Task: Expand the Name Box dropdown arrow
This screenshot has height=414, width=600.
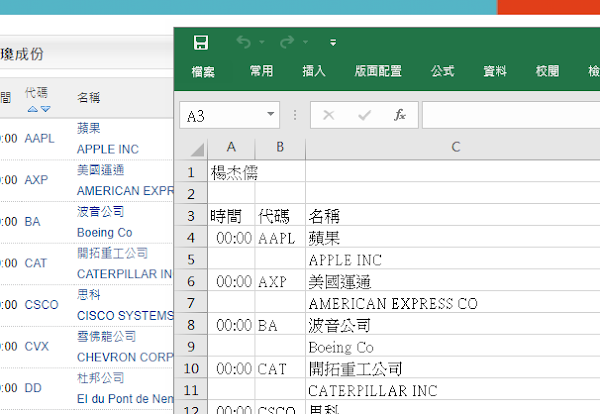Action: (x=271, y=114)
